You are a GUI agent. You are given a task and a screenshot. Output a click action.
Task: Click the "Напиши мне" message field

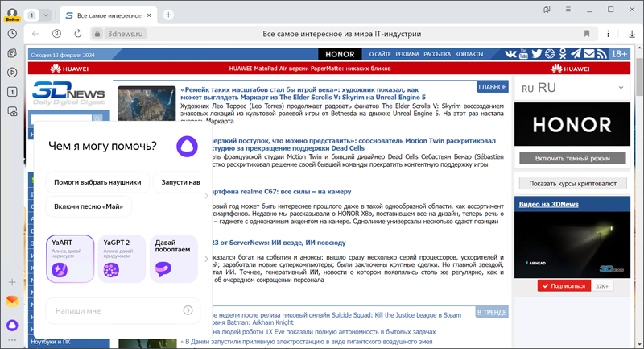tap(113, 310)
